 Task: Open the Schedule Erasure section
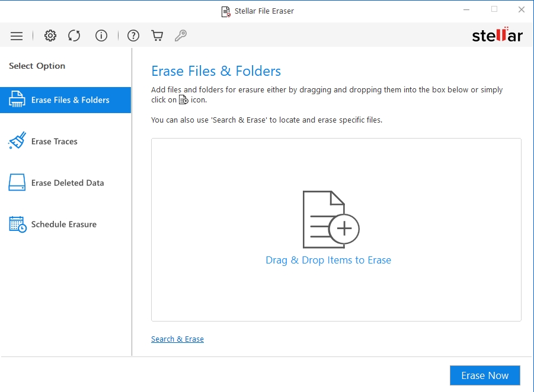coord(63,224)
